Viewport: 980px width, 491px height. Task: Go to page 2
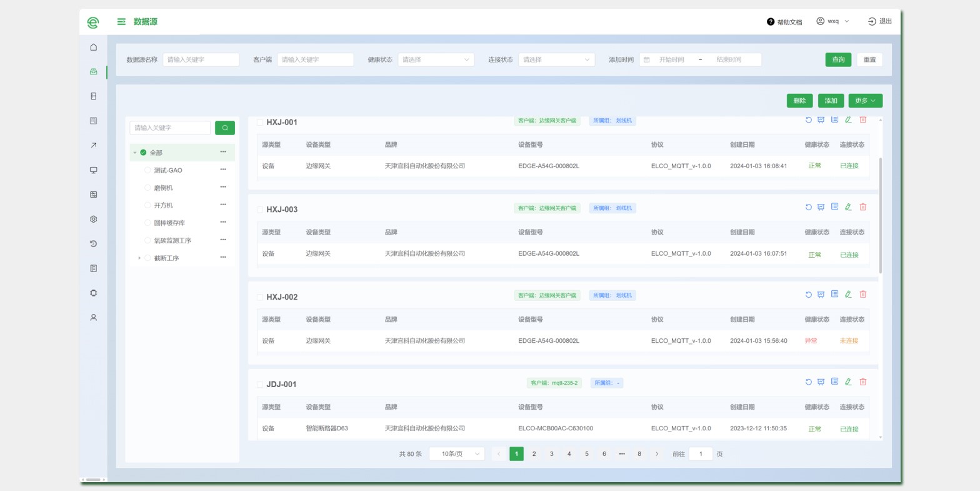[534, 454]
